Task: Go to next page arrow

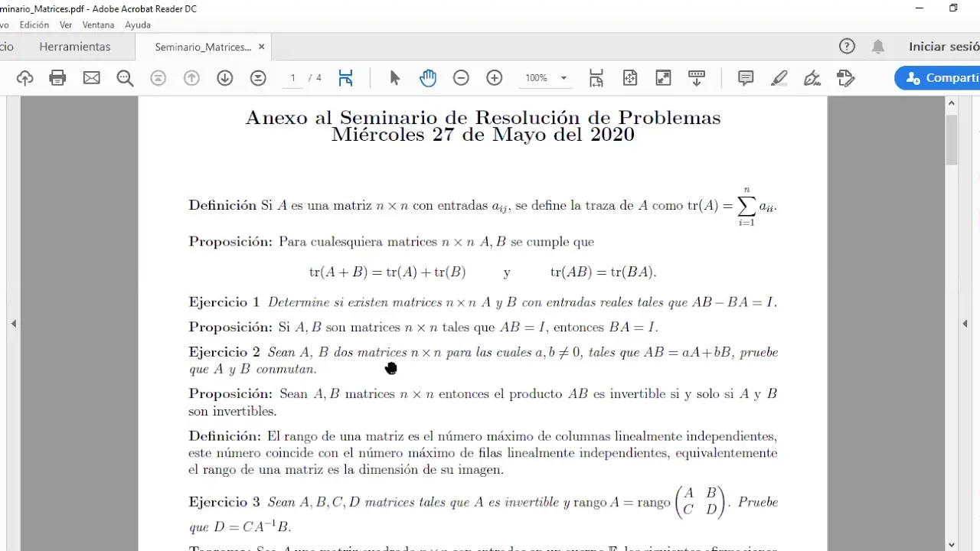Action: pyautogui.click(x=224, y=78)
